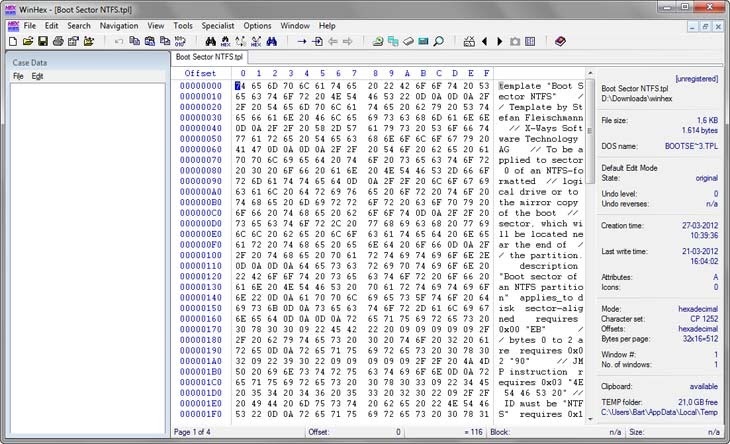Open the Specialist menu
The image size is (730, 444).
pos(218,26)
